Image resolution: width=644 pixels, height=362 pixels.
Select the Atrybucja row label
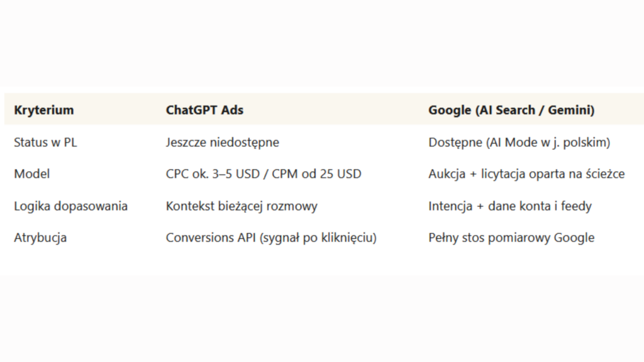coord(40,238)
